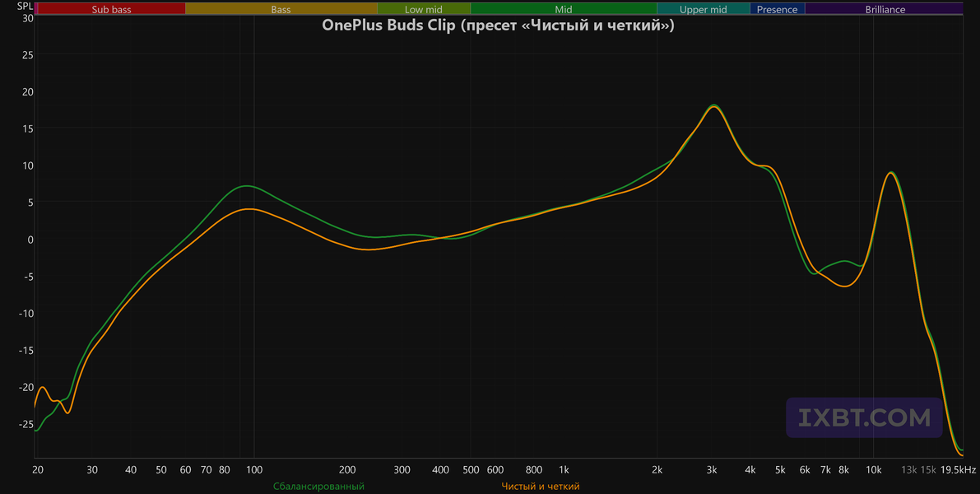Click the 3k frequency axis label
Screen dimensions: 980x494
click(x=712, y=470)
